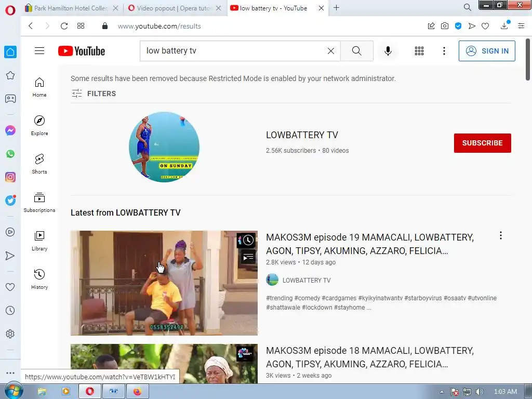
Task: Search open tabs with magnifier in tab bar
Action: click(x=467, y=7)
